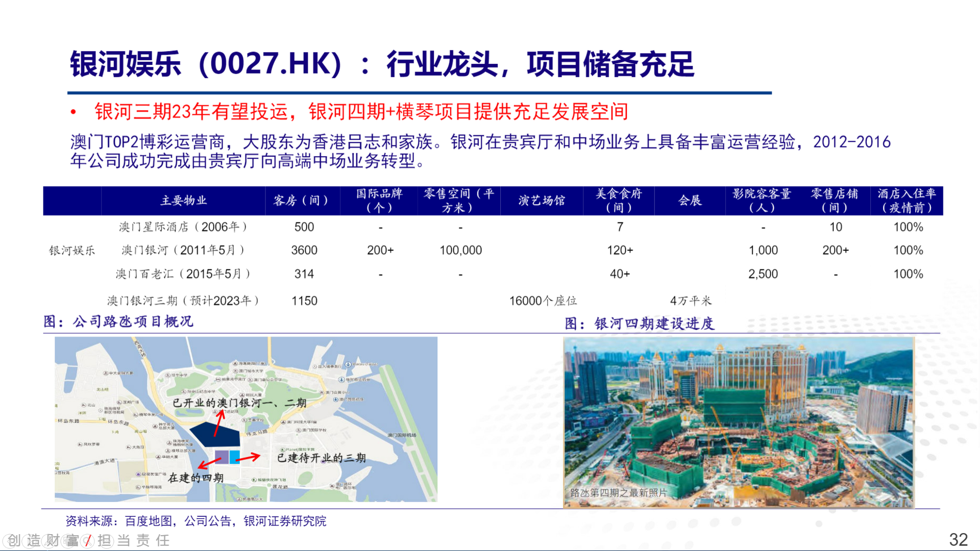This screenshot has height=551, width=980.
Task: Click photo caption 路氹第四期之最新照片
Action: [x=619, y=493]
